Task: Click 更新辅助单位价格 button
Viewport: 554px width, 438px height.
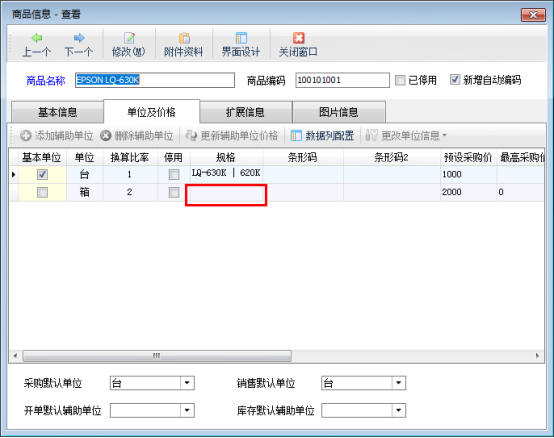Action: pos(232,136)
